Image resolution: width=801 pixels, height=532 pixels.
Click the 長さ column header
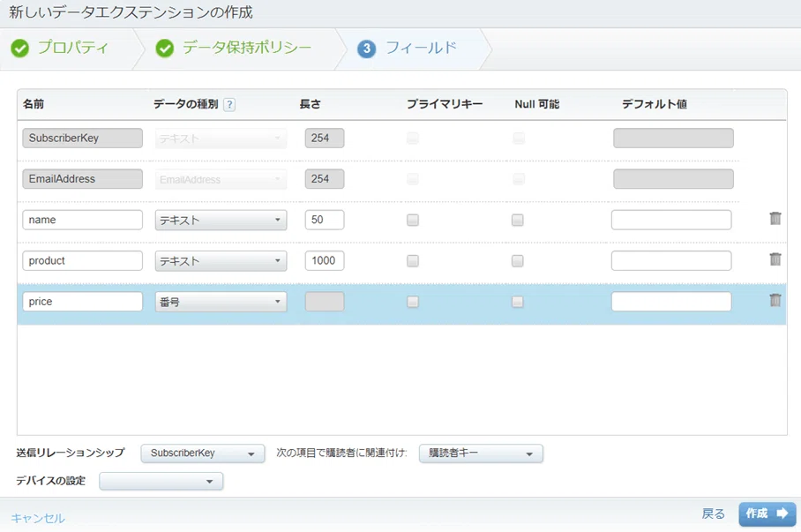(x=311, y=104)
